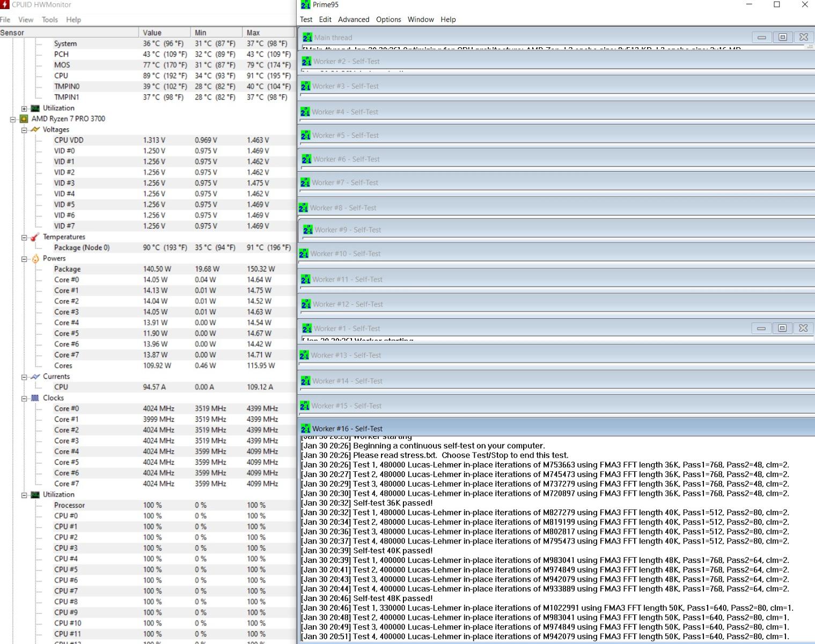This screenshot has width=815, height=644.
Task: Collapse the Clocks section
Action: pos(24,398)
